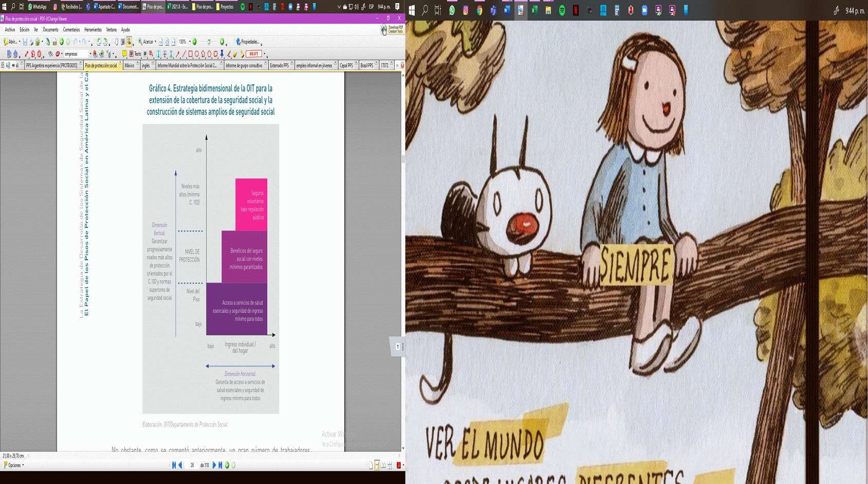
Task: Open the Acercar zoom tool dropdown
Action: pos(155,42)
